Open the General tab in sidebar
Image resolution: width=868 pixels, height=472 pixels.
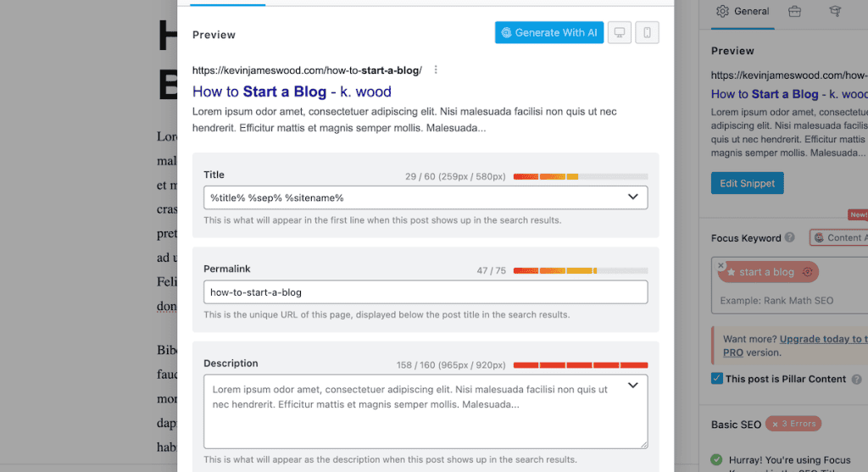(743, 11)
